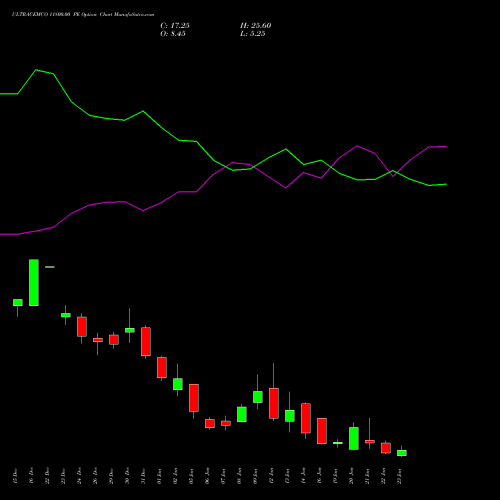The width and height of the screenshot is (500, 500).
Task: Click the tall green candle for 16 Dec
Action: (x=34, y=282)
